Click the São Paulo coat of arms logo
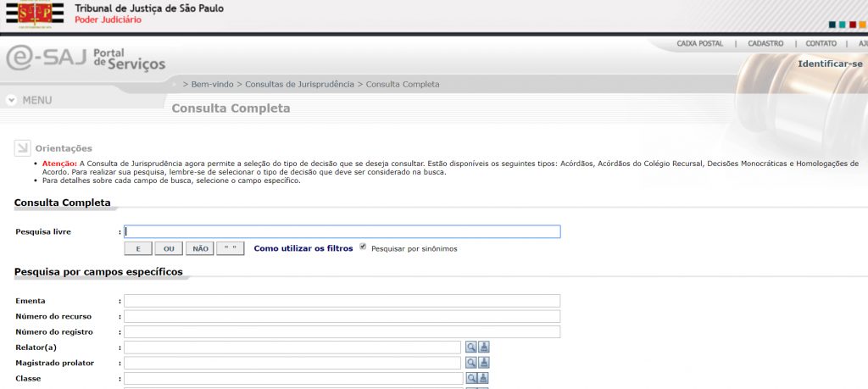 tap(34, 14)
